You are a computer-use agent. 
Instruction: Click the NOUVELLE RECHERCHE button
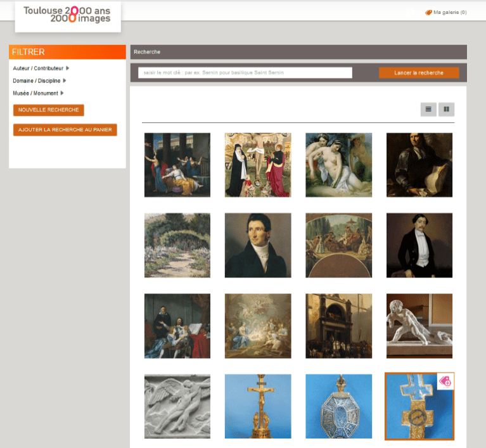pos(49,110)
